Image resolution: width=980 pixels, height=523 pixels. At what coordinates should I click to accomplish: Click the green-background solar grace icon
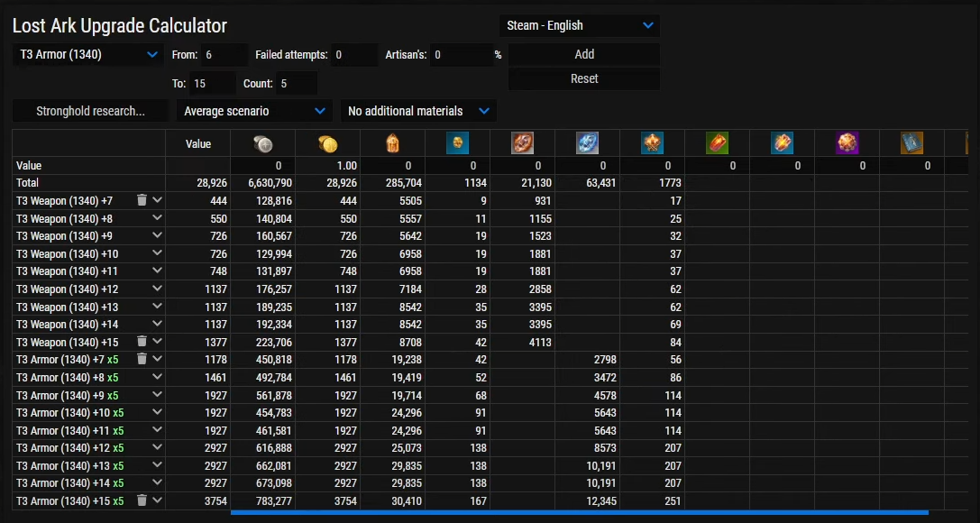(x=718, y=143)
